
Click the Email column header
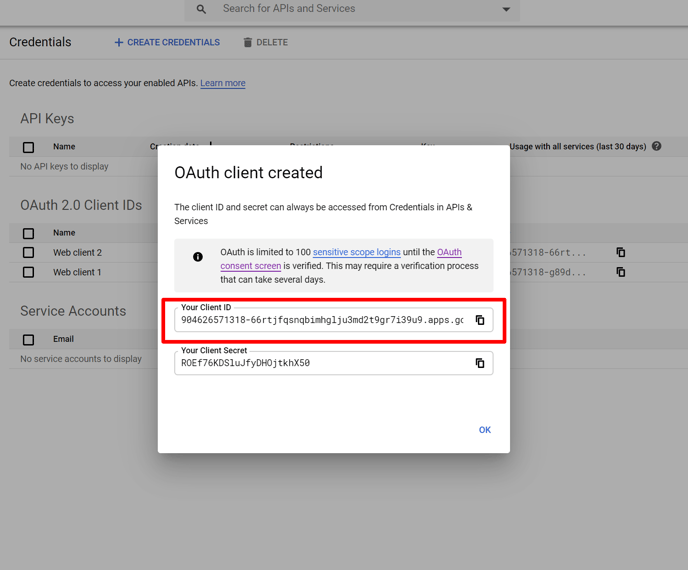pos(64,339)
